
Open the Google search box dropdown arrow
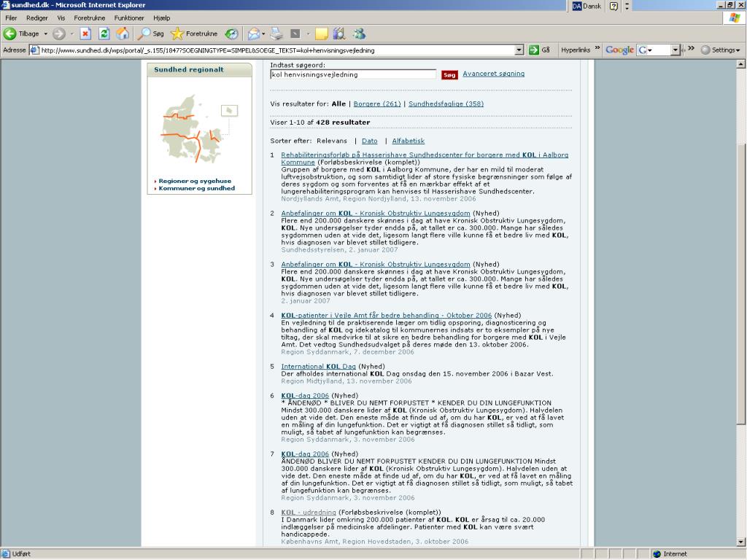[675, 50]
